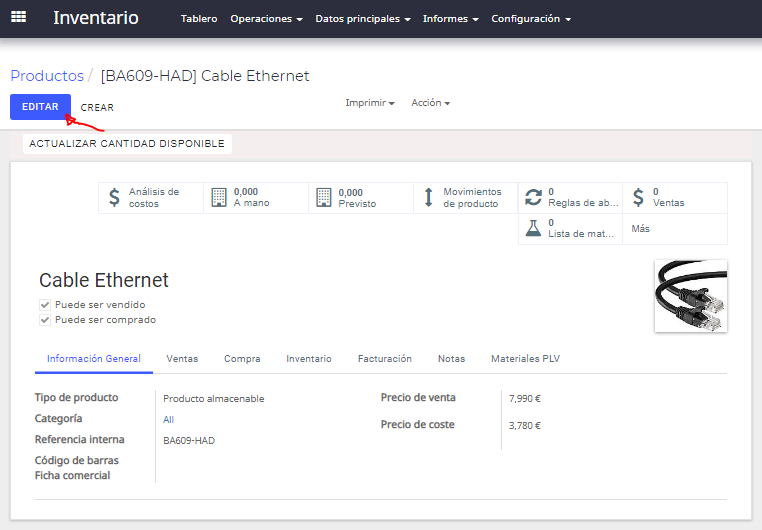Click the breadcrumb title [BA609-HAD] Cable Ethernet
762x530 pixels.
point(205,76)
